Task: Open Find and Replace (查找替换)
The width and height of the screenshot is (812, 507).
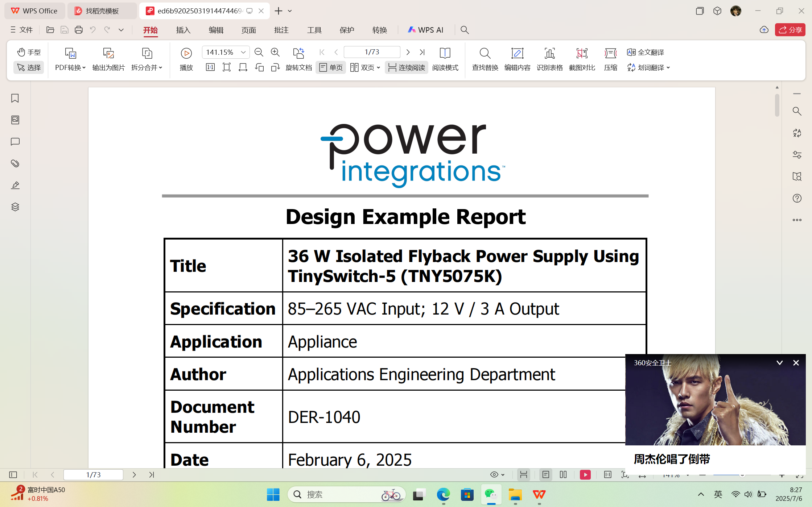Action: [x=485, y=59]
